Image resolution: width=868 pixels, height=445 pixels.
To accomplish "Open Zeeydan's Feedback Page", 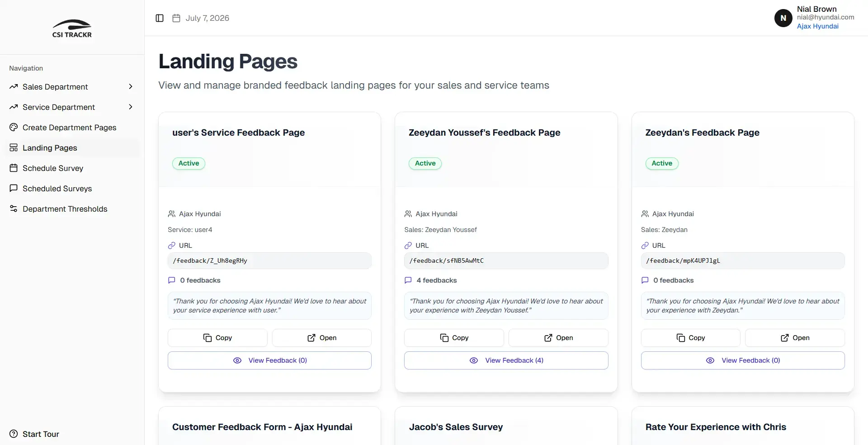I will tap(795, 338).
